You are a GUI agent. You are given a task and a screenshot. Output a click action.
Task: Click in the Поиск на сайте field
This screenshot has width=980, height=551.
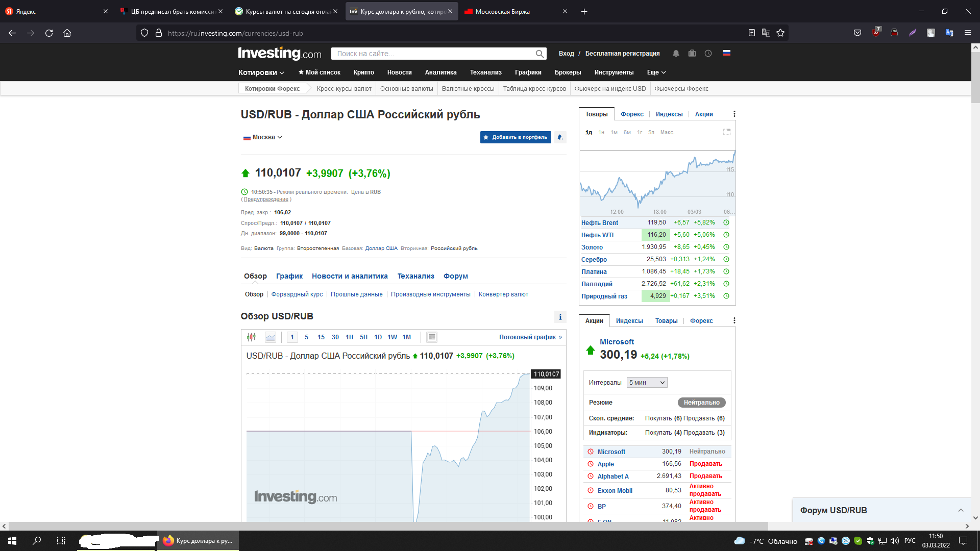[x=434, y=54]
